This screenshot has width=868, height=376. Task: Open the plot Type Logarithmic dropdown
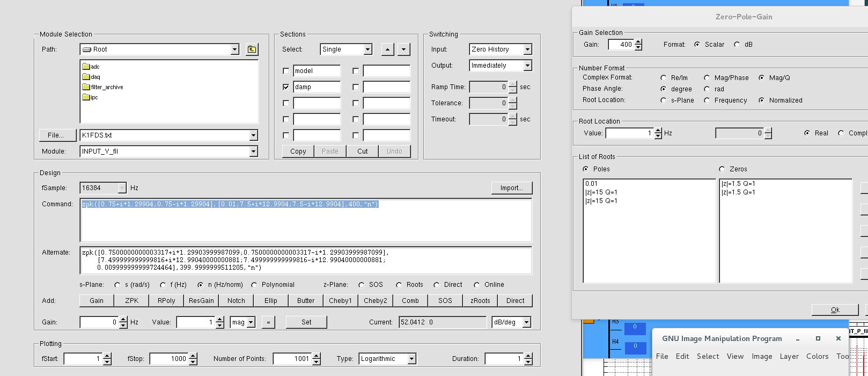411,359
